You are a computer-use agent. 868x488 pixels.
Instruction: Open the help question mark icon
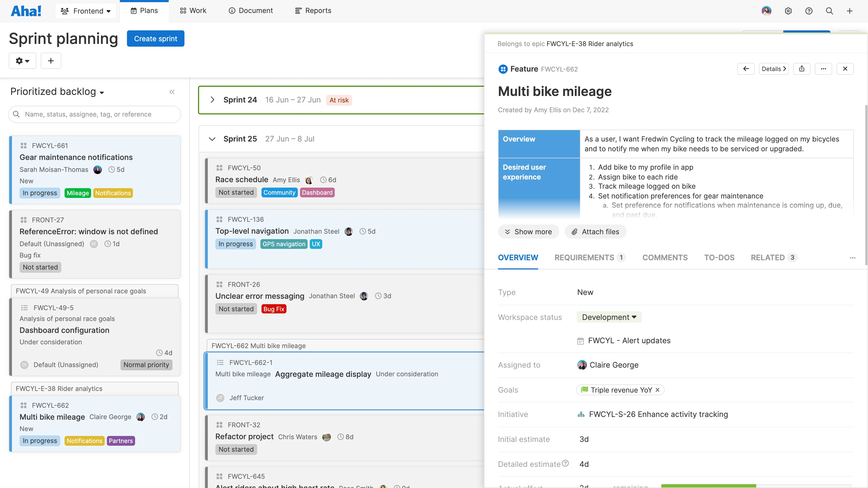[x=809, y=11]
